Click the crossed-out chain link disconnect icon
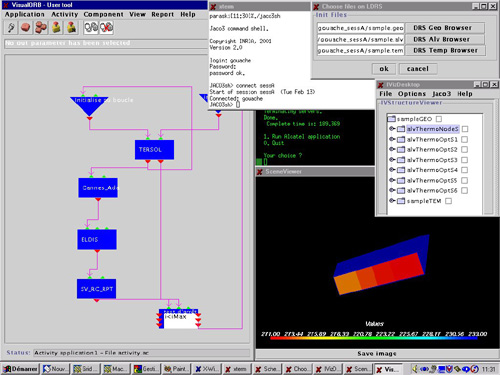 (x=106, y=27)
